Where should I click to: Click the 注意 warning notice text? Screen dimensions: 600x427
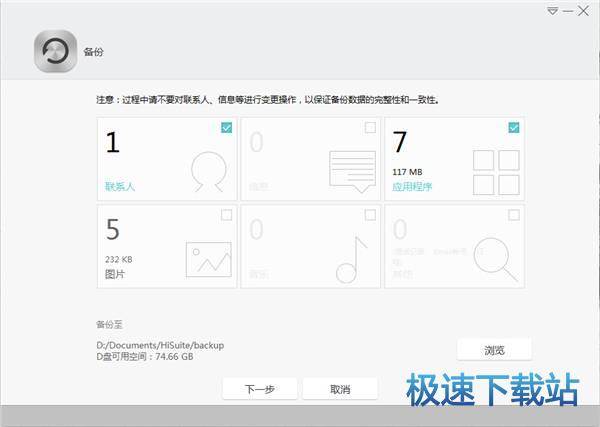point(267,100)
